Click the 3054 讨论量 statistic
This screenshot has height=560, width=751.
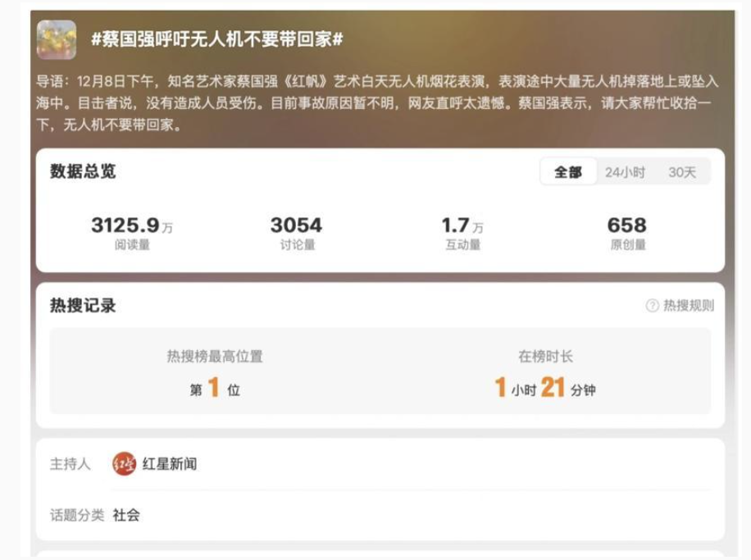(x=297, y=233)
